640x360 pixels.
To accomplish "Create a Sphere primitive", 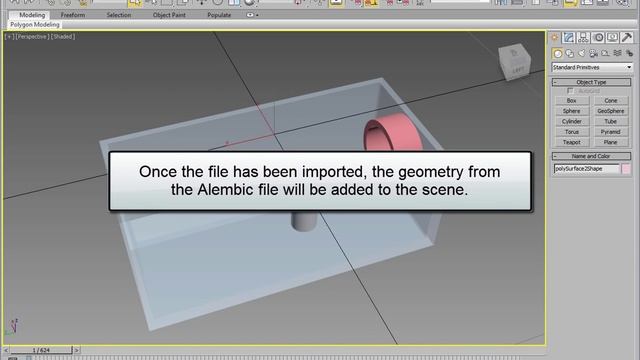I will 571,111.
